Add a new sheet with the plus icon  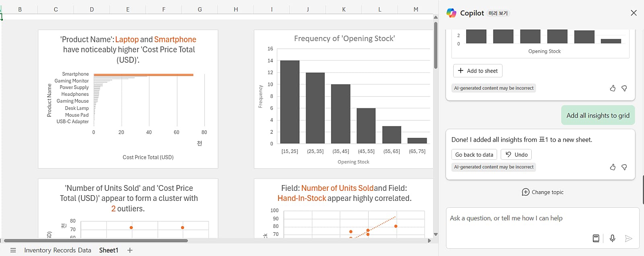pos(130,250)
